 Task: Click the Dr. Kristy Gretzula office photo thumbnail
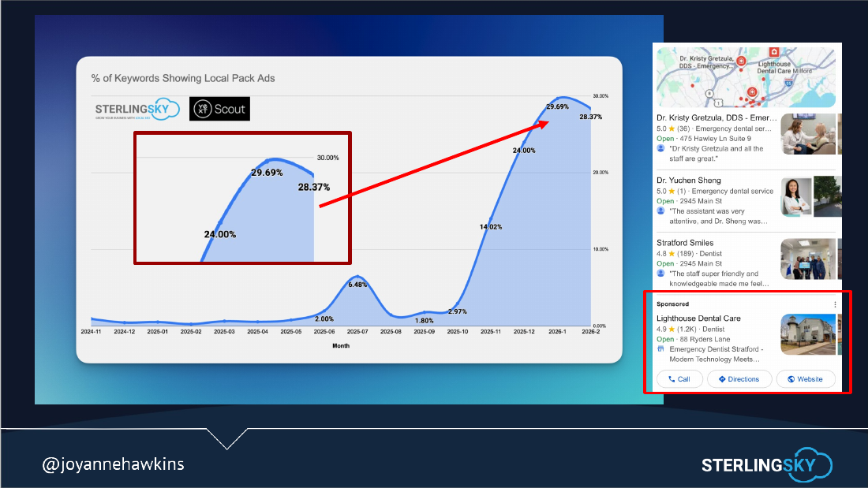[x=808, y=134]
